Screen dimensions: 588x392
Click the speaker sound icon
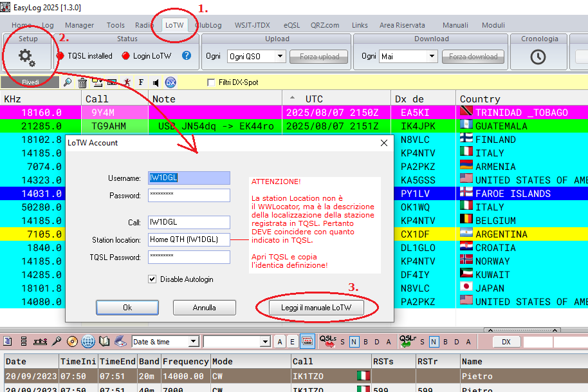[156, 82]
